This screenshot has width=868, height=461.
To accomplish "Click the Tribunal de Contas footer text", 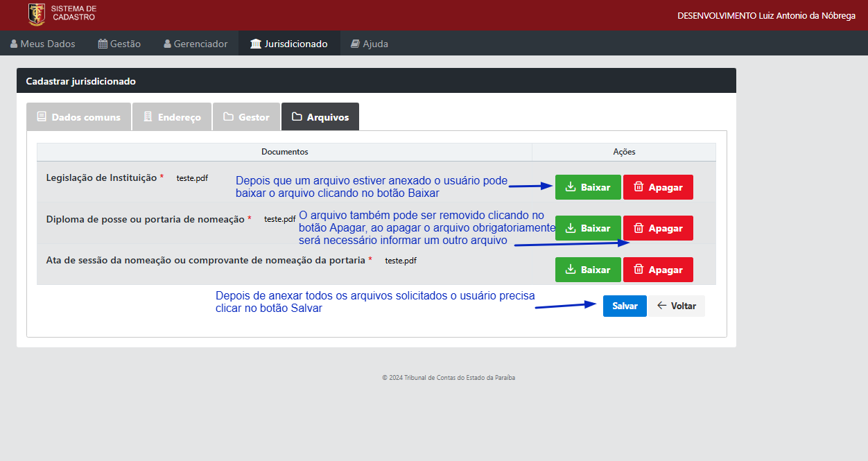I will coord(449,378).
